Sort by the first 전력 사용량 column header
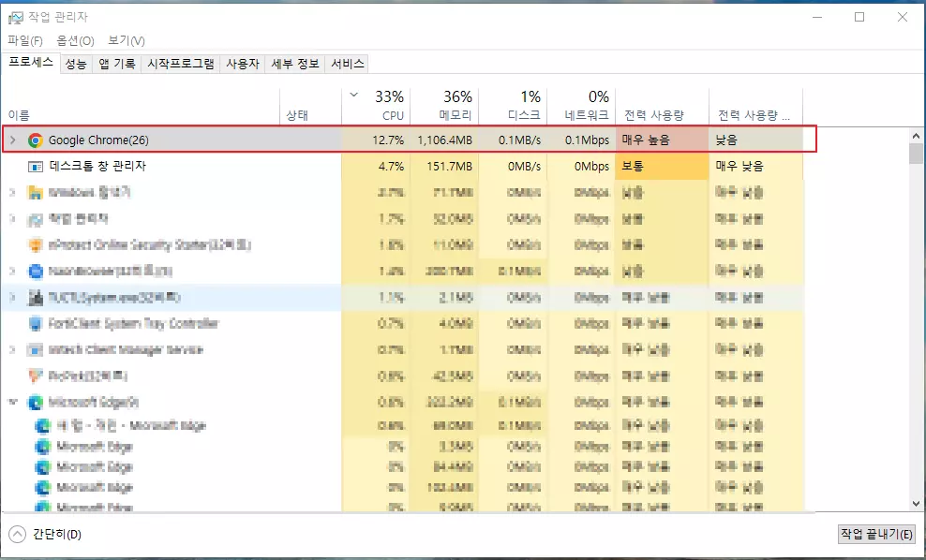Viewport: 926px width, 560px height. [662, 106]
